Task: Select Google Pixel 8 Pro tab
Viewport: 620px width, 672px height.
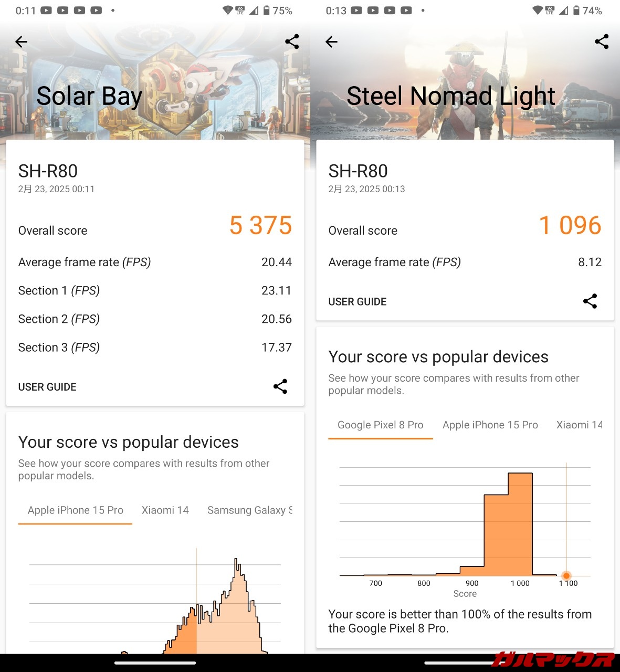Action: (380, 425)
